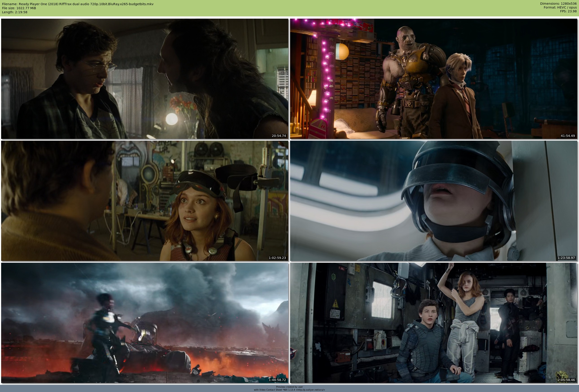Open the thumbnail captured at 1:02:59.23
Viewport: 579px width, 392px height.
[144, 201]
